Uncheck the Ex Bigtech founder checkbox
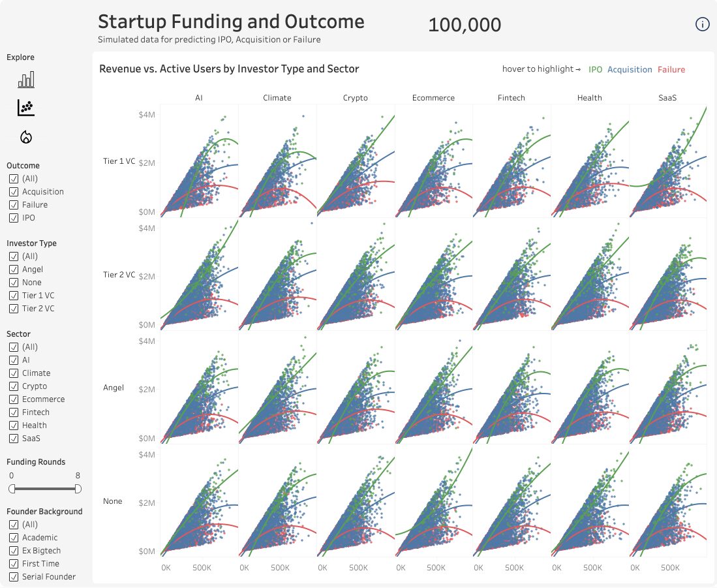This screenshot has height=588, width=717. click(x=14, y=551)
